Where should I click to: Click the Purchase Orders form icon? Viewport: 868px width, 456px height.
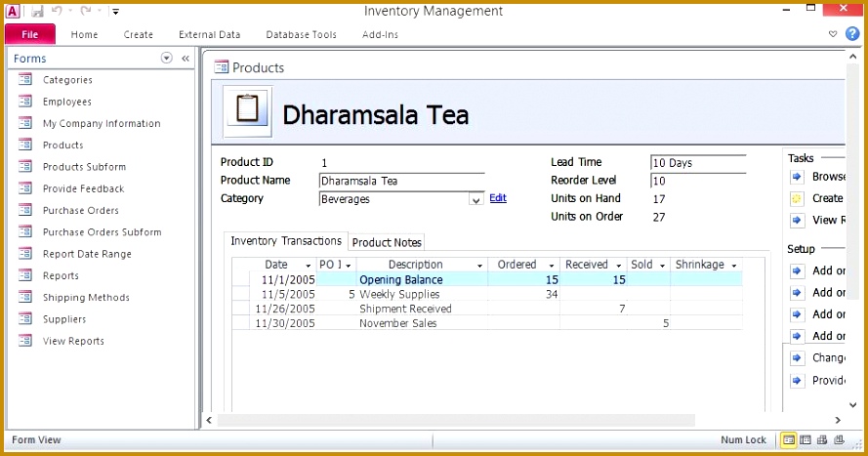click(x=25, y=210)
